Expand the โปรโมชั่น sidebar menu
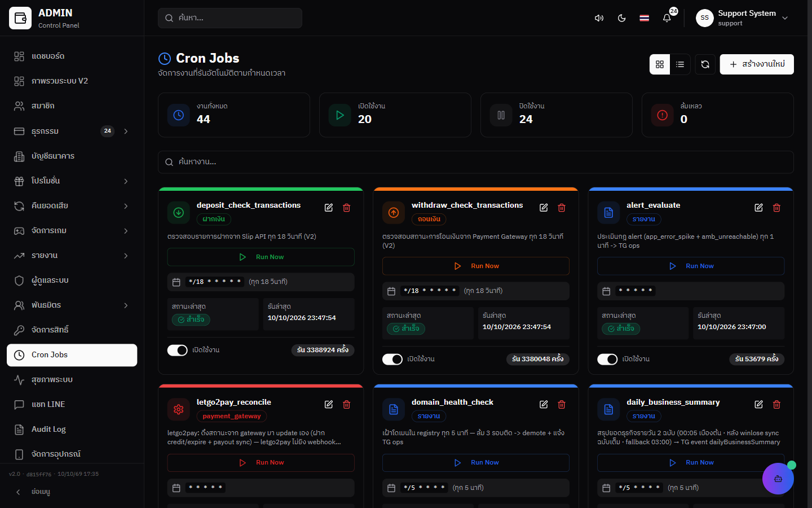812x508 pixels. (x=72, y=181)
